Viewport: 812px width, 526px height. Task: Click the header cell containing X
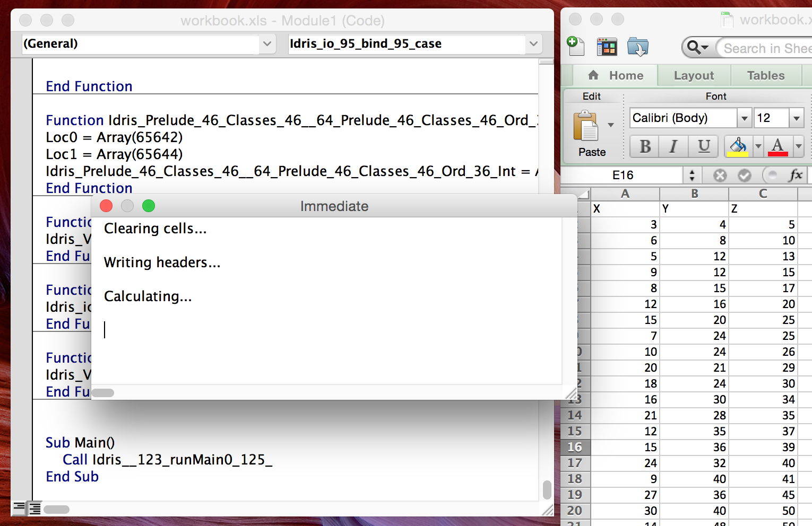coord(625,208)
